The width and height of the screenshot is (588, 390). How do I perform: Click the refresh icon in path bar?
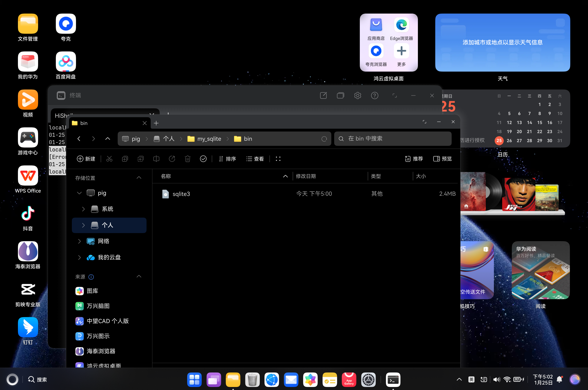(x=324, y=139)
